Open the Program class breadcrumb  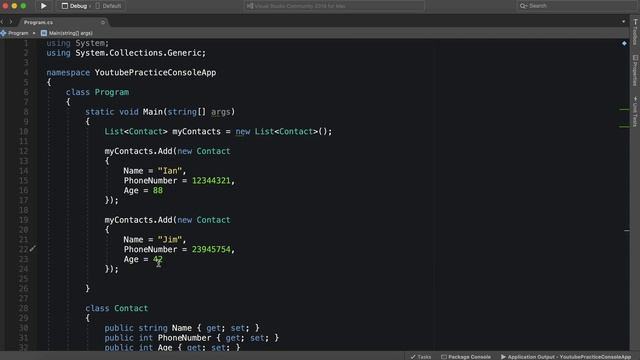coord(15,33)
